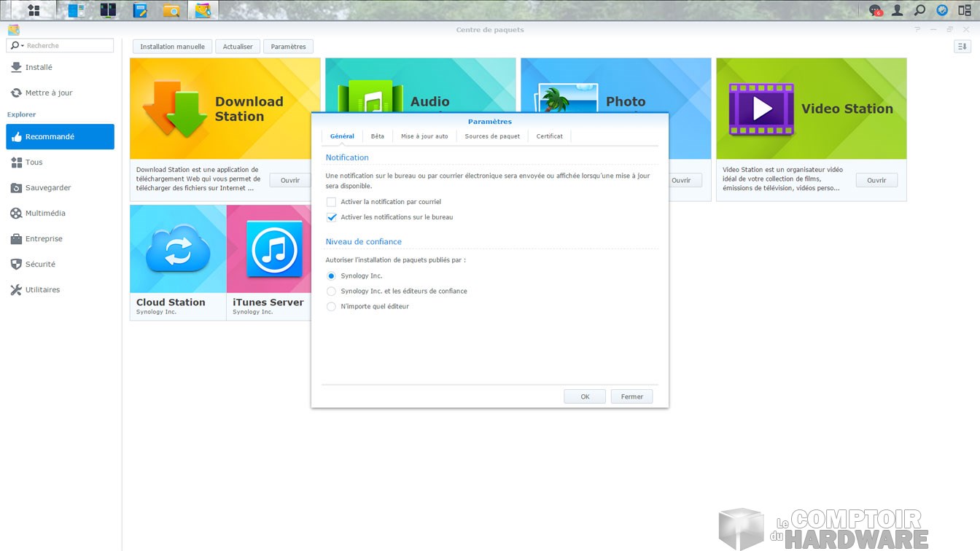Switch to the Bêta tab

[x=377, y=136]
